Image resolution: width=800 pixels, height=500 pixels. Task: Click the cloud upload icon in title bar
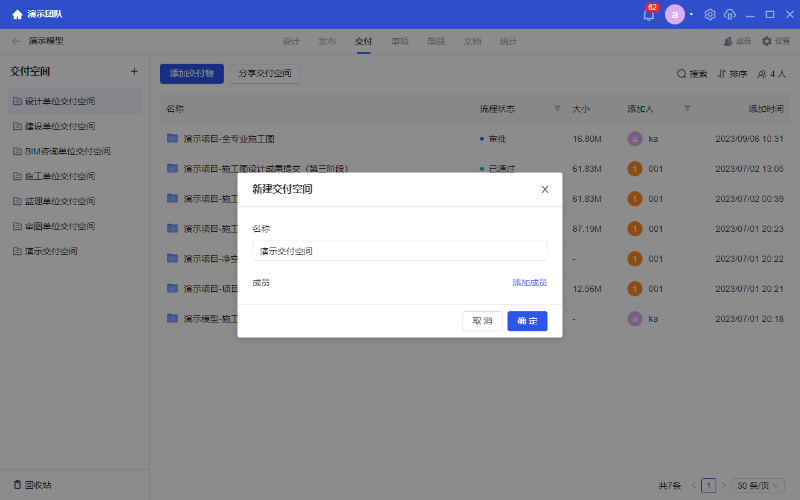tap(730, 14)
